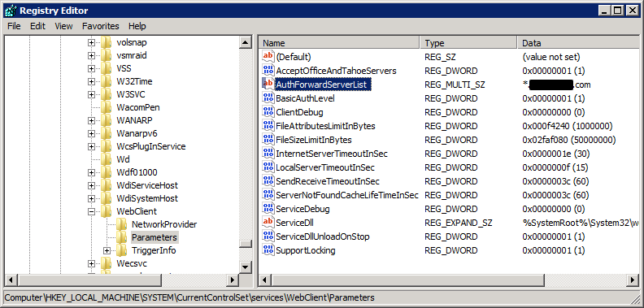Click the folder icon of Wecsvc key
Image resolution: width=644 pixels, height=308 pixels.
(x=107, y=263)
